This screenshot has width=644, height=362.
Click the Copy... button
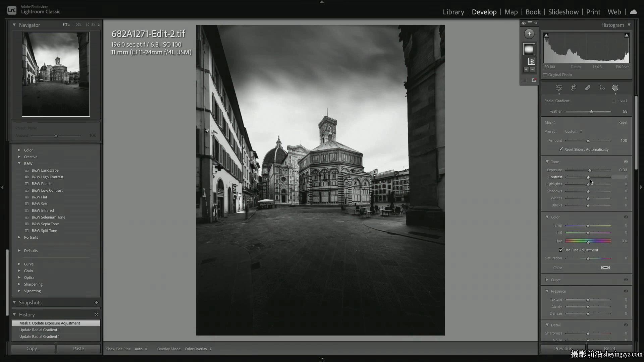[33, 349]
